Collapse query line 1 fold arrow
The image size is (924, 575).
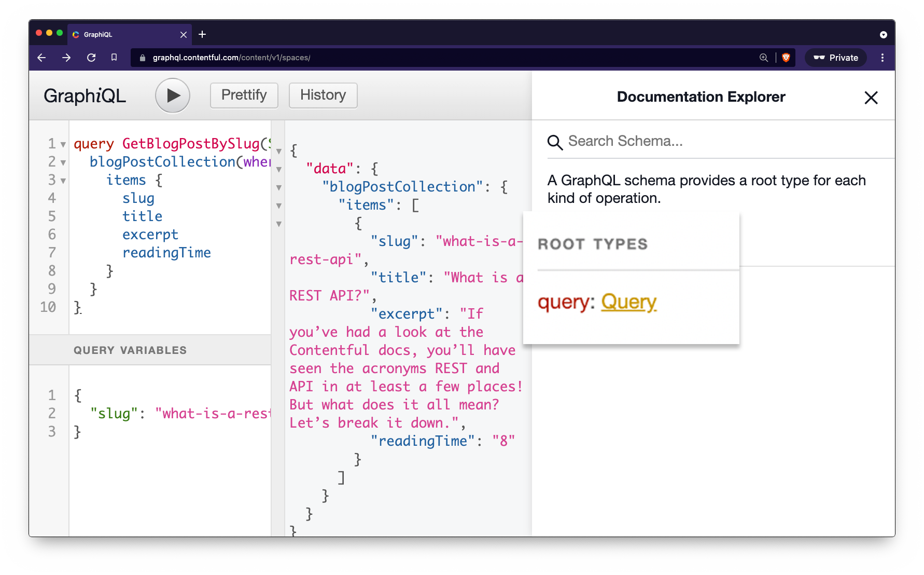[x=63, y=144]
